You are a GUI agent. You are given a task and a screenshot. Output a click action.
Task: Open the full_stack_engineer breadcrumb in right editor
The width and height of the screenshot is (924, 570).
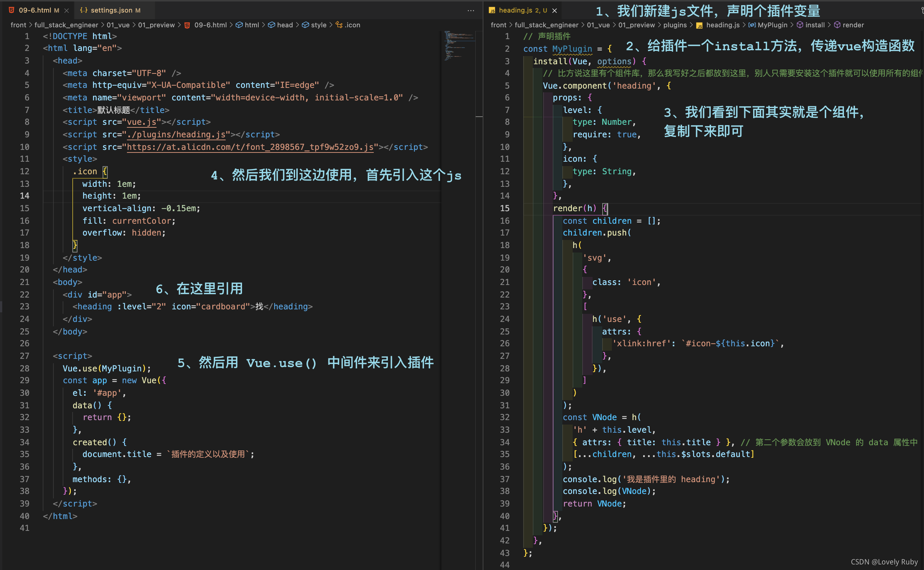[546, 25]
